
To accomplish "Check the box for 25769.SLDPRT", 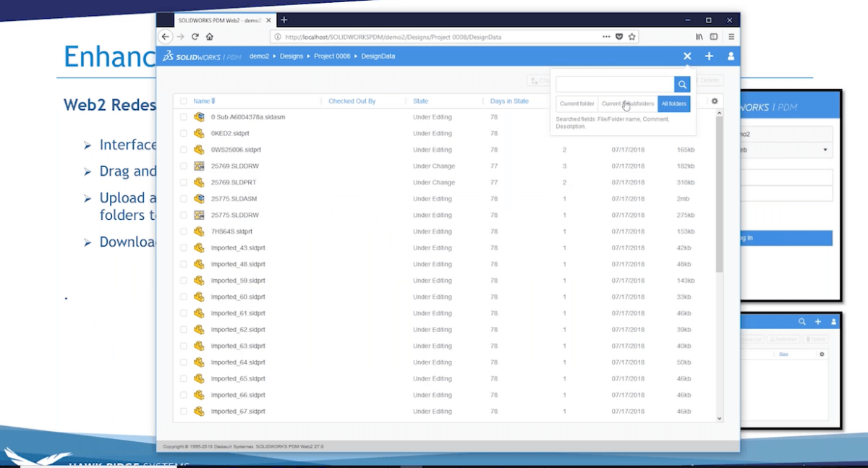I will (x=184, y=182).
